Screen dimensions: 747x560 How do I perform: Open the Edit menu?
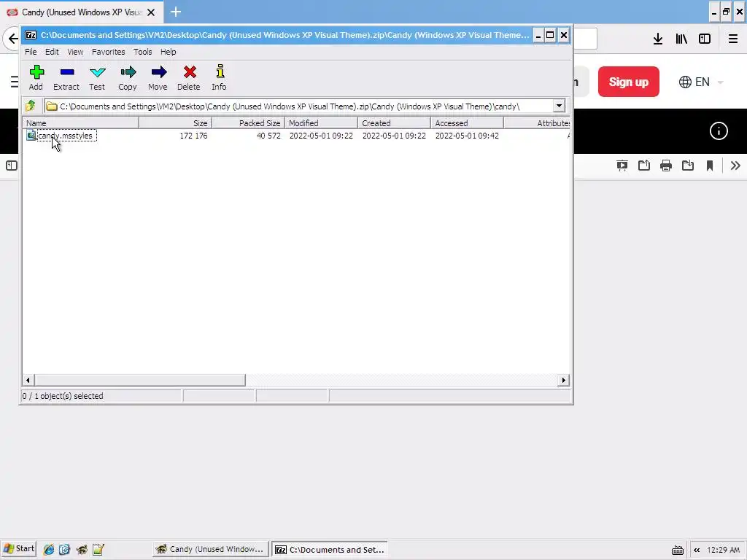coord(52,52)
